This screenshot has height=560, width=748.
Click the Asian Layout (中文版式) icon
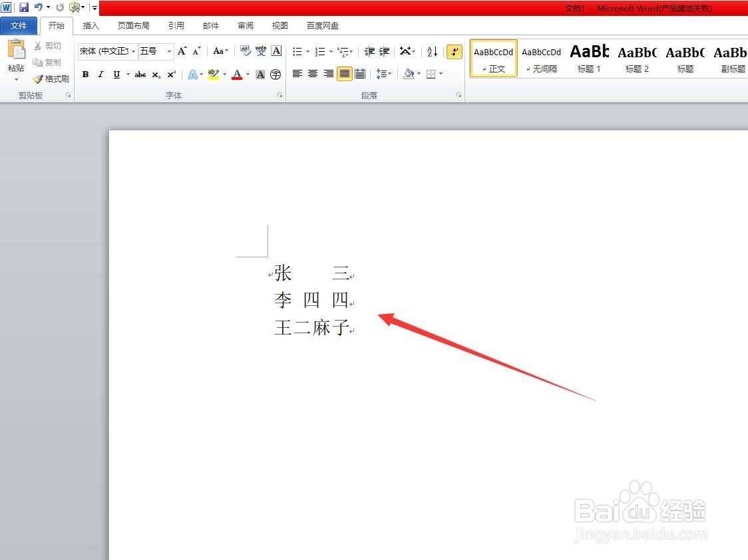coord(404,51)
